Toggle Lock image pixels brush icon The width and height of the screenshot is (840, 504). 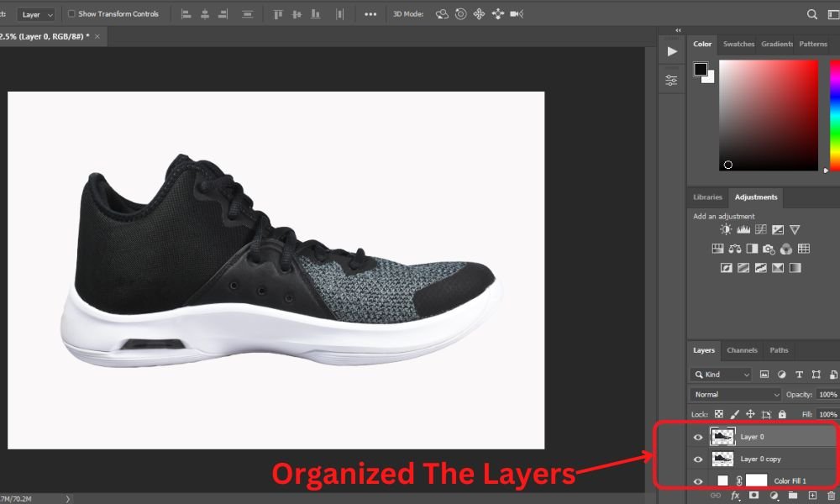click(735, 414)
